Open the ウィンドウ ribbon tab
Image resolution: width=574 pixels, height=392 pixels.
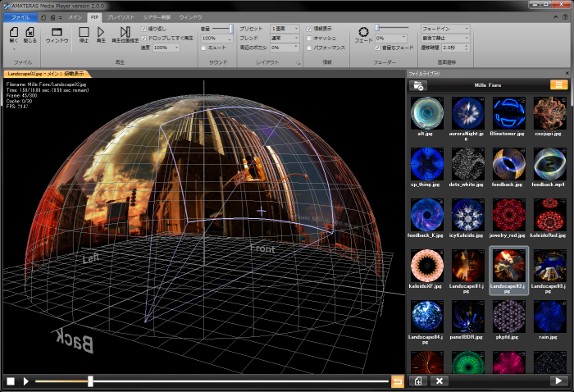coord(190,17)
